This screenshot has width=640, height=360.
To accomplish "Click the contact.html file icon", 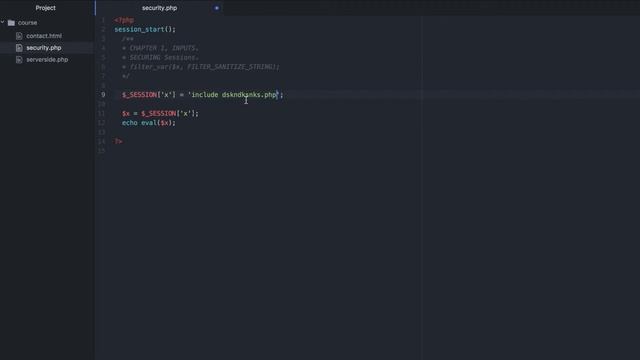I will click(x=19, y=36).
